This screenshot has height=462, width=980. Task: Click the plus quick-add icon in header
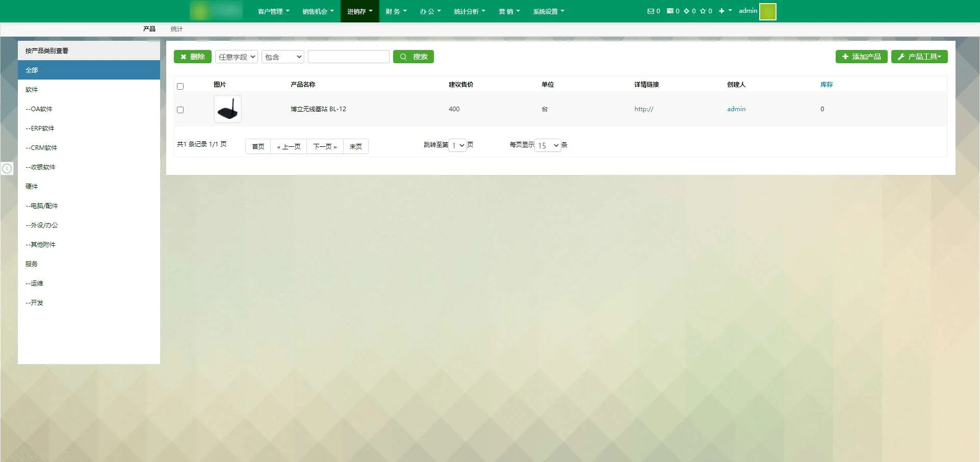(x=721, y=11)
